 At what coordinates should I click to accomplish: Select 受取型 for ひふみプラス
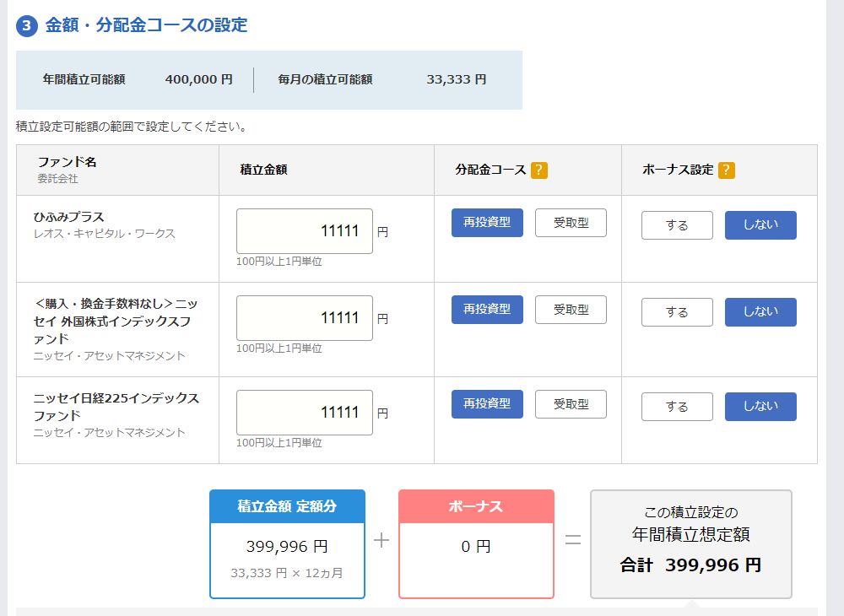pyautogui.click(x=571, y=223)
